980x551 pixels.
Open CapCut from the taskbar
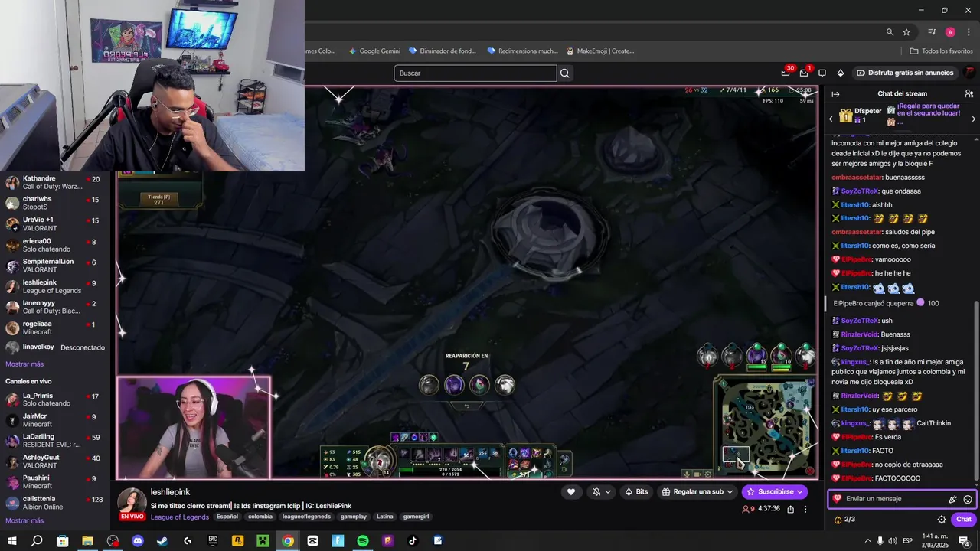312,540
